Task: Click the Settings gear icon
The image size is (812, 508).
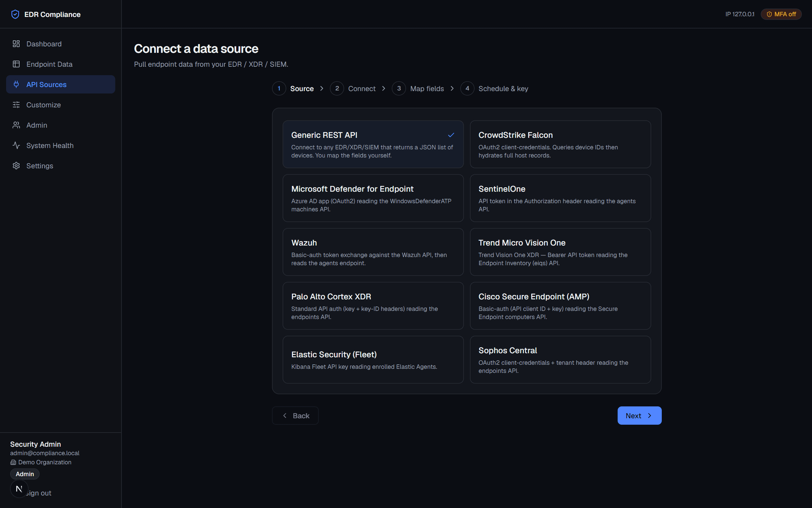Action: tap(16, 166)
